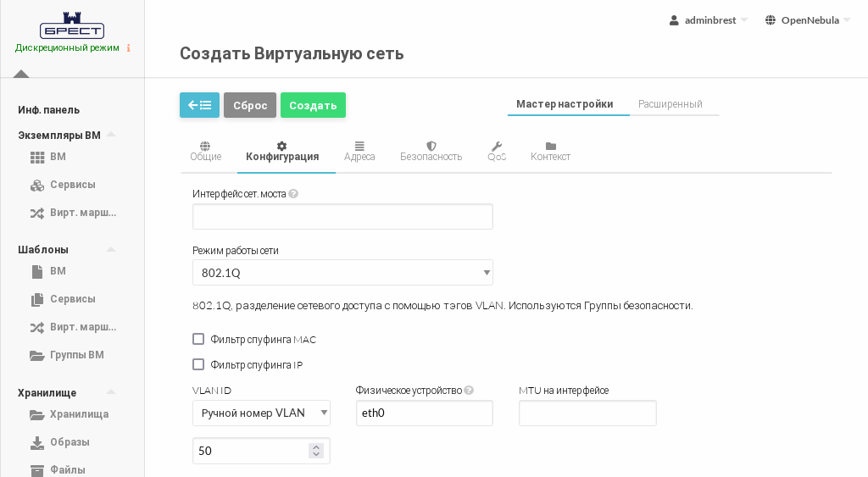Click the MTU на интерфейсе input field

click(x=587, y=413)
